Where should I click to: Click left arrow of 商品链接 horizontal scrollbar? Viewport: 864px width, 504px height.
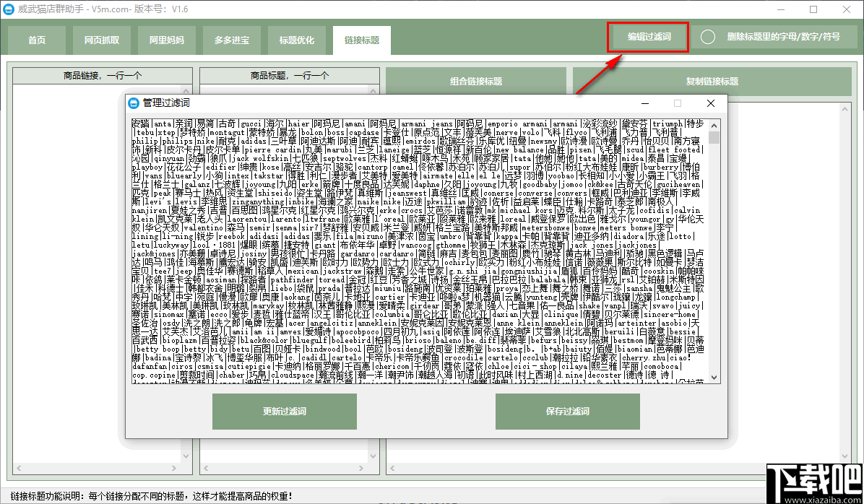pos(18,469)
